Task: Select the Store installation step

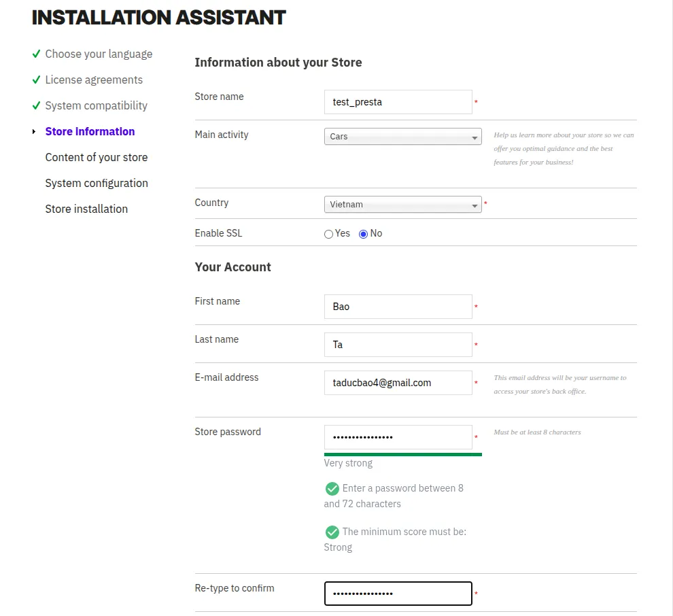Action: 86,209
